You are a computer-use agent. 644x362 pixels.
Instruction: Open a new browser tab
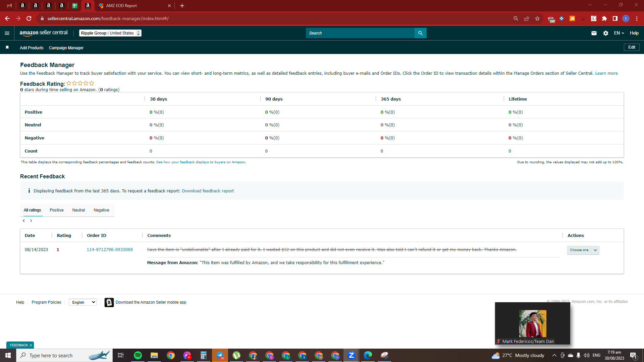(x=182, y=6)
